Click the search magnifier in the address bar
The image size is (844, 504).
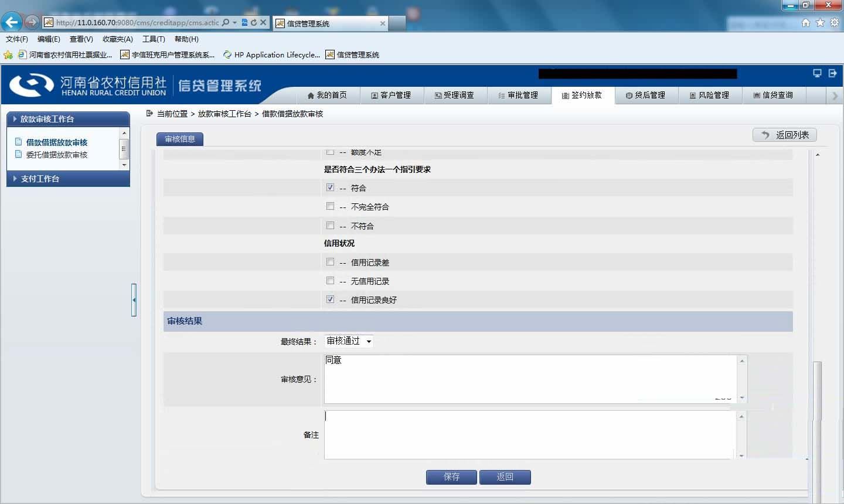coord(226,22)
